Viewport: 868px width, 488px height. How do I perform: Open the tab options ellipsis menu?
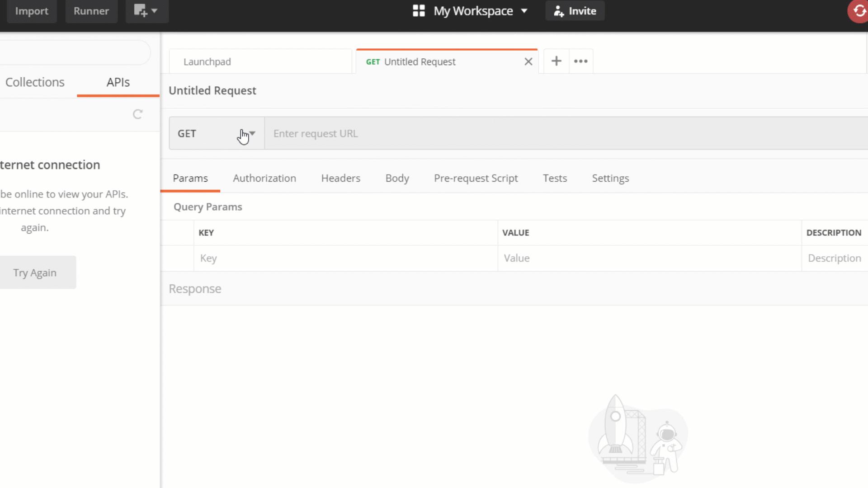click(581, 61)
